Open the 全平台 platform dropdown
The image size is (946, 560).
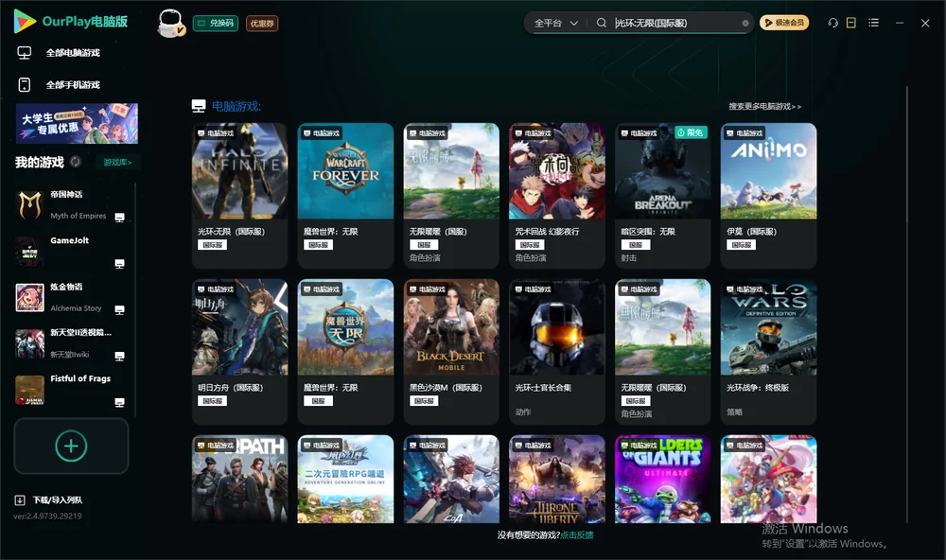[555, 23]
